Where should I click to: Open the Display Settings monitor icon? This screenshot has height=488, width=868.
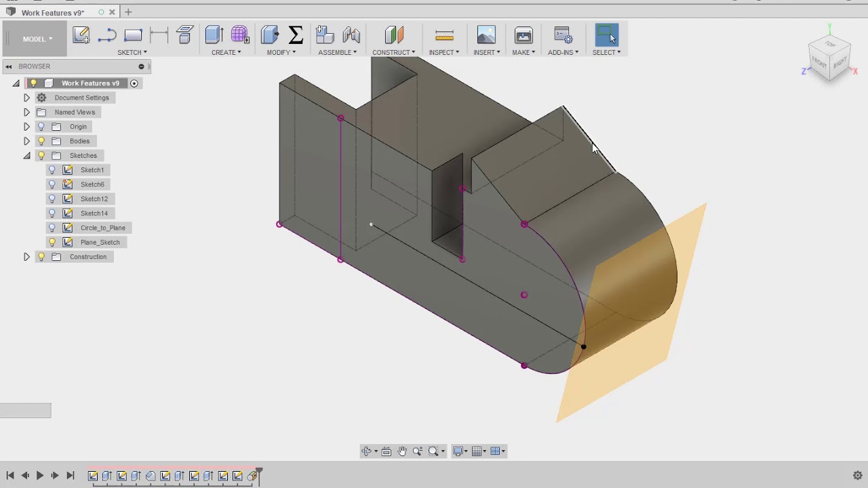[458, 451]
